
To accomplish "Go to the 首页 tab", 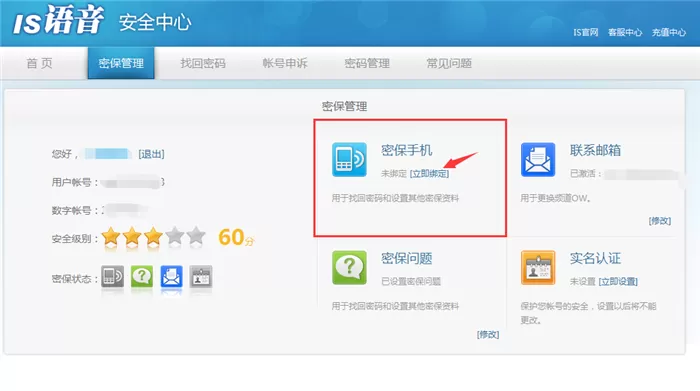I will pos(40,63).
